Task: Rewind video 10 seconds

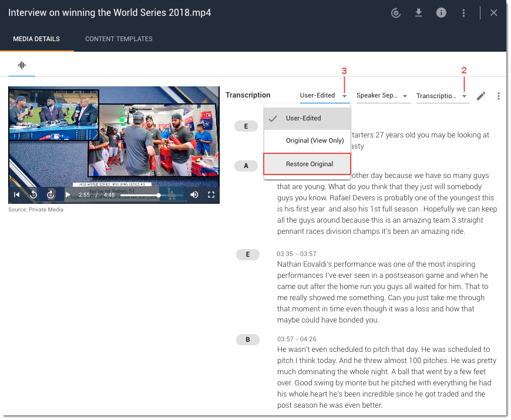Action: [33, 195]
